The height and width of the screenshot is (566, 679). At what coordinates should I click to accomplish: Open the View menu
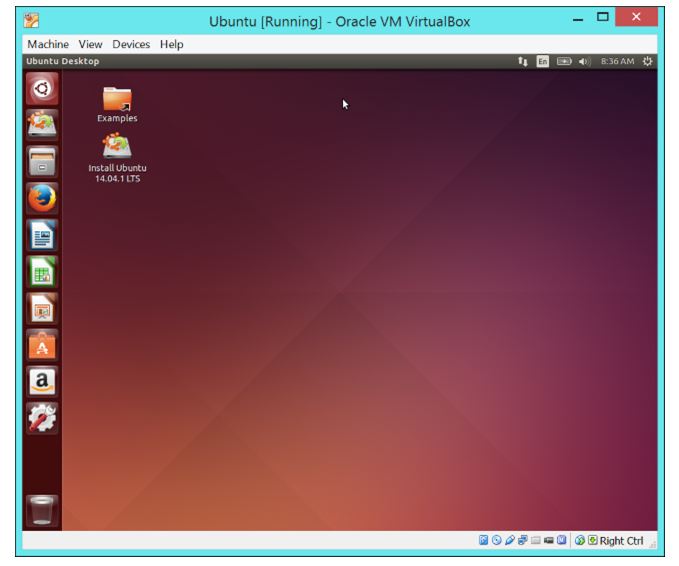click(x=91, y=44)
